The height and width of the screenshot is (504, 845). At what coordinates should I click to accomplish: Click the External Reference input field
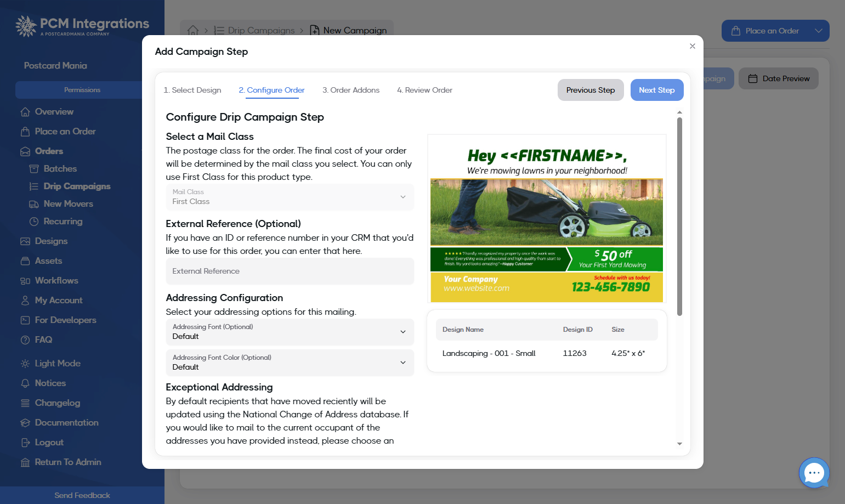click(x=290, y=271)
